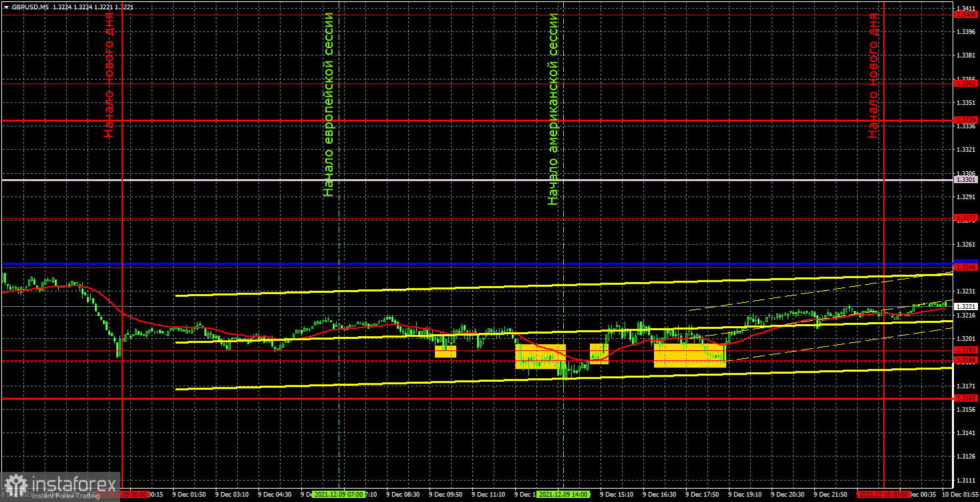Click the 9 Dec 09:50 time axis label
Image resolution: width=980 pixels, height=502 pixels.
[446, 495]
